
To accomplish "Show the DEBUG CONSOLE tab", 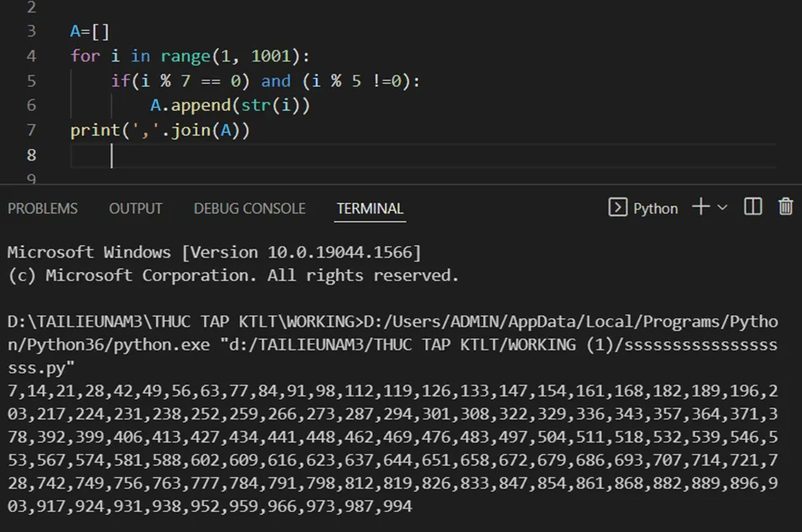I will coord(249,209).
